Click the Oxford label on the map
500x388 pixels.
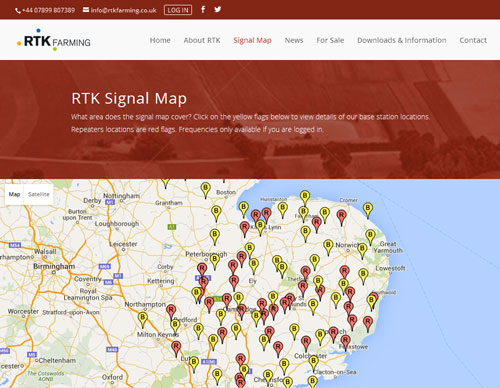pos(112,377)
